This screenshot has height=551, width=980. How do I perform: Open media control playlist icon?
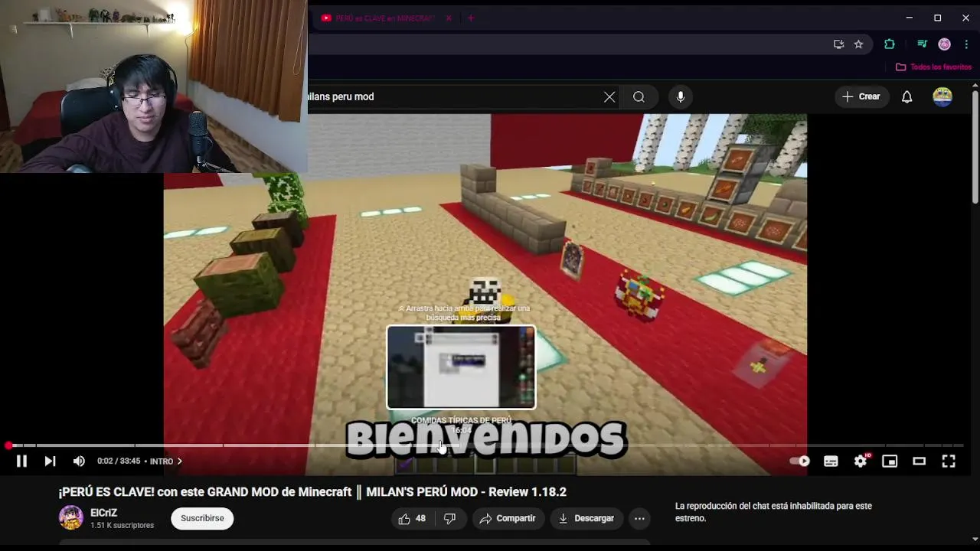tap(922, 44)
